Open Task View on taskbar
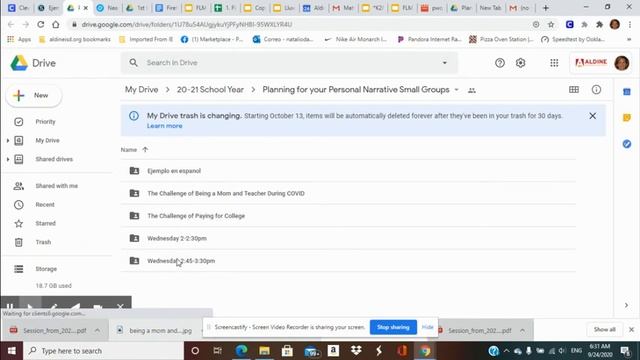 [218, 351]
